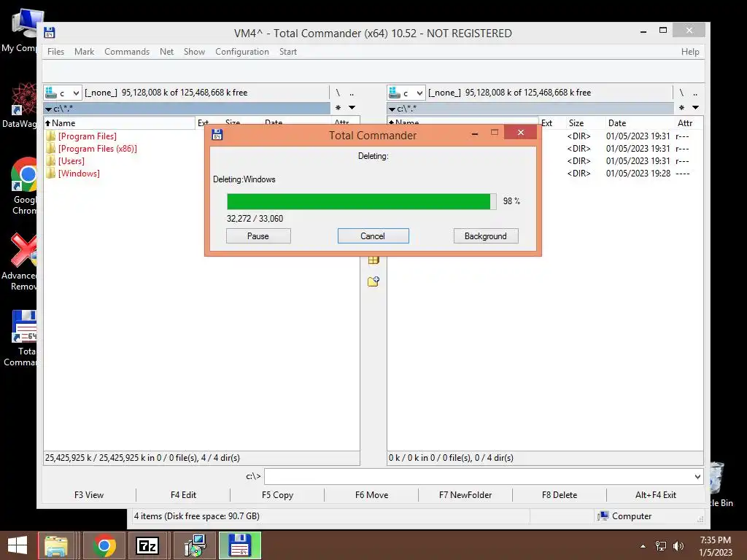Open Google Chrome from the taskbar

click(104, 545)
